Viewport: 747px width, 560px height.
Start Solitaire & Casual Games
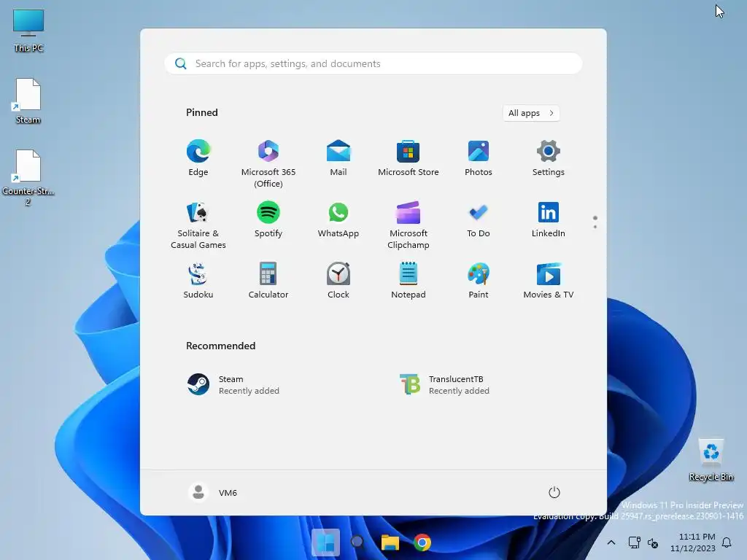[198, 225]
